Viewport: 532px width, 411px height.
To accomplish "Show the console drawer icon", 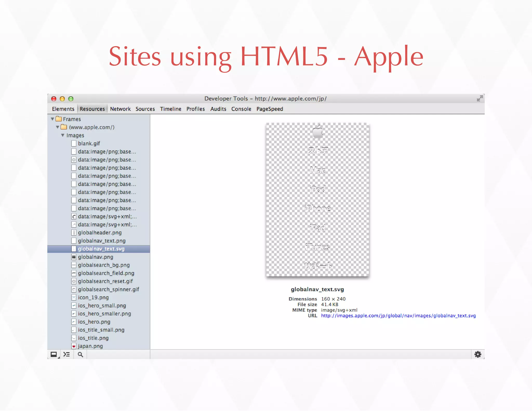I will [67, 354].
